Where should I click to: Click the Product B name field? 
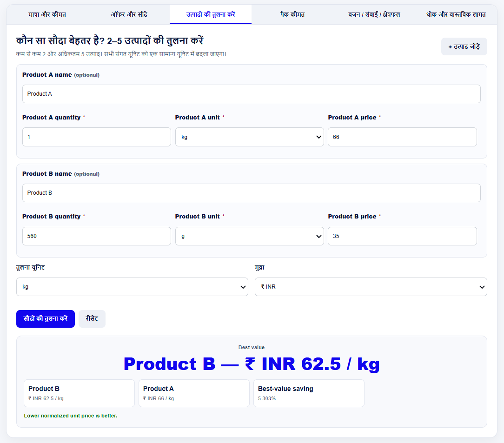(x=252, y=193)
